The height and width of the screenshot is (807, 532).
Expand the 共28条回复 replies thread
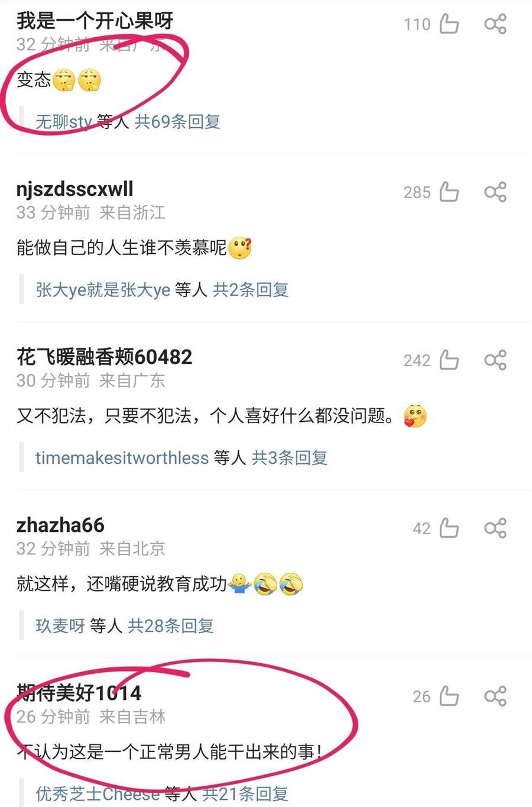[x=171, y=626]
